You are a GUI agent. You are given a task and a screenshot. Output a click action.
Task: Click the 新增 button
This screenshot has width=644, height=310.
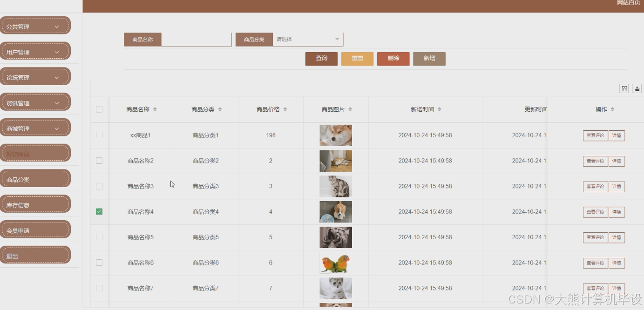point(429,59)
